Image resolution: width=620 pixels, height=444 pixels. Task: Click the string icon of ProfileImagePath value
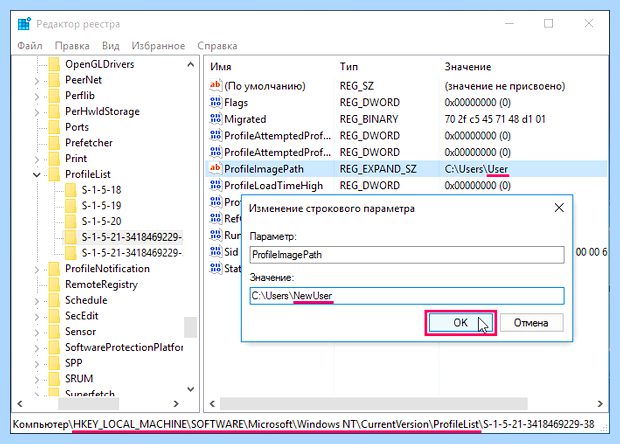pyautogui.click(x=215, y=168)
